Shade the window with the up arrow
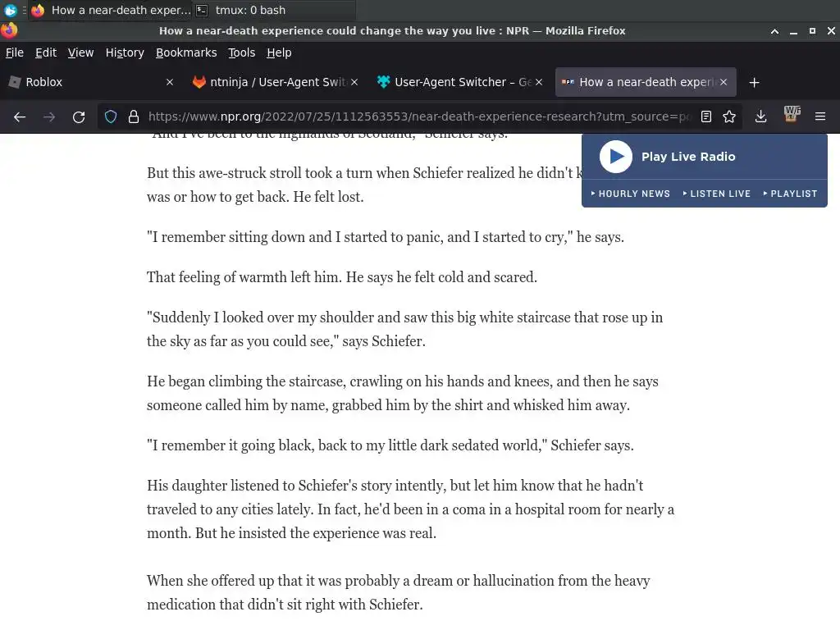Image resolution: width=840 pixels, height=630 pixels. 774,31
